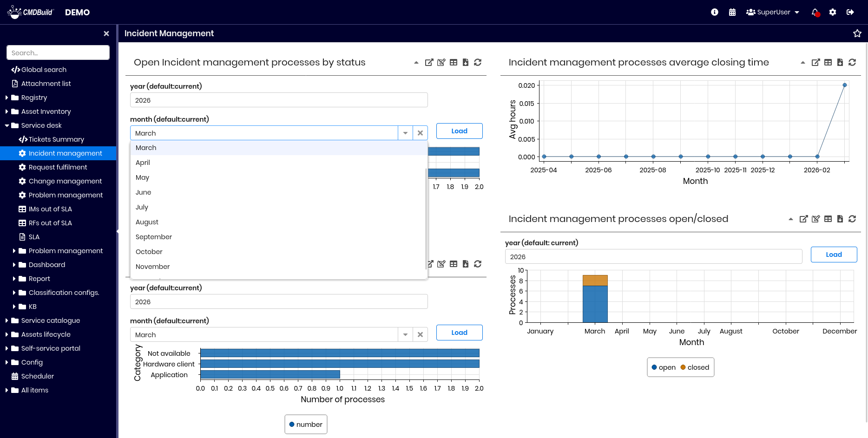Click the logout icon in header
The width and height of the screenshot is (868, 438).
pyautogui.click(x=850, y=12)
